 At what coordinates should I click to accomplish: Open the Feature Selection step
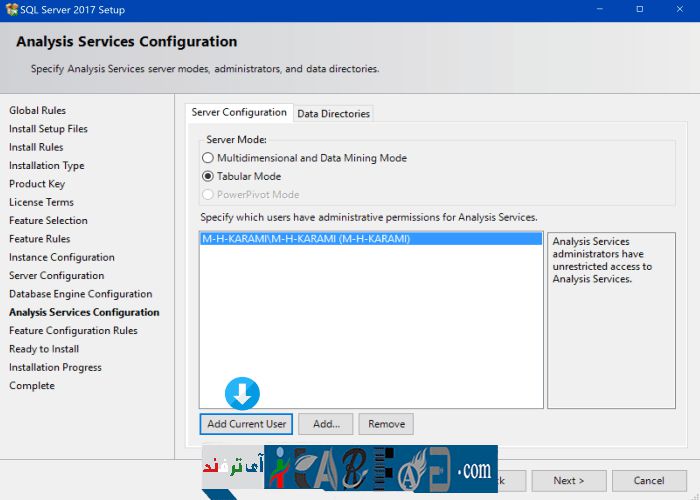[48, 221]
